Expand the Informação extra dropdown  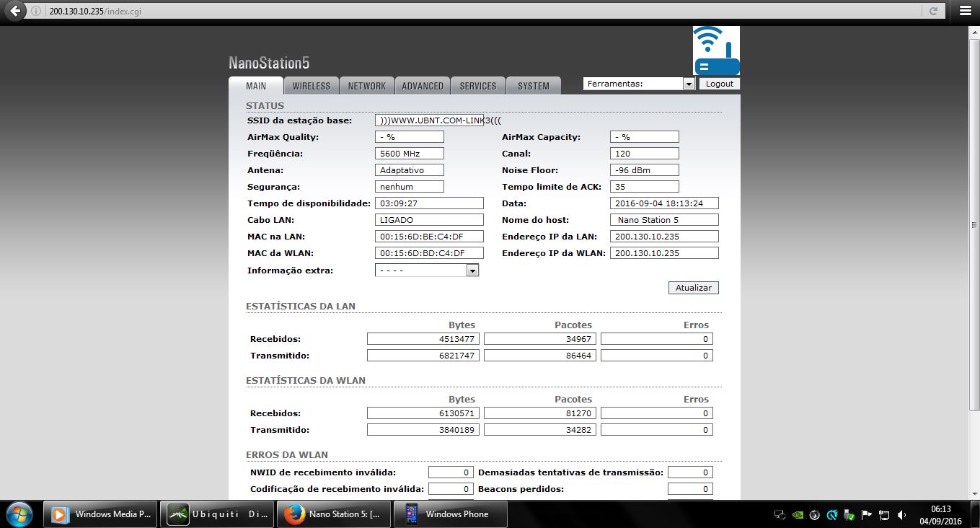pyautogui.click(x=427, y=270)
